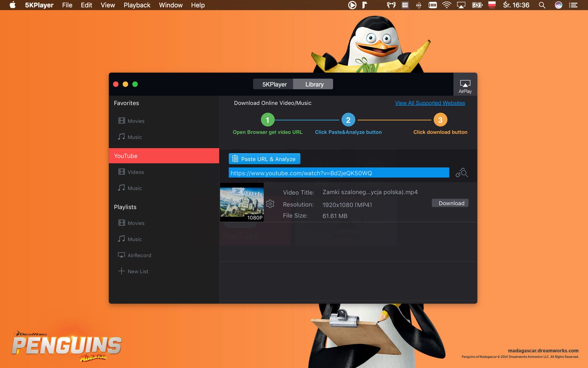
Task: Click the Polish flag input source icon
Action: pos(492,5)
